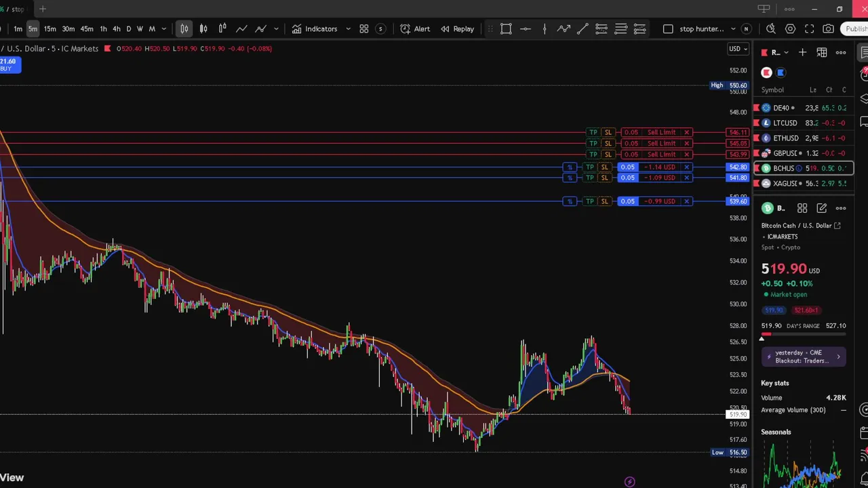Add symbol to watchlist with plus icon
This screenshot has height=488, width=868.
pos(802,52)
